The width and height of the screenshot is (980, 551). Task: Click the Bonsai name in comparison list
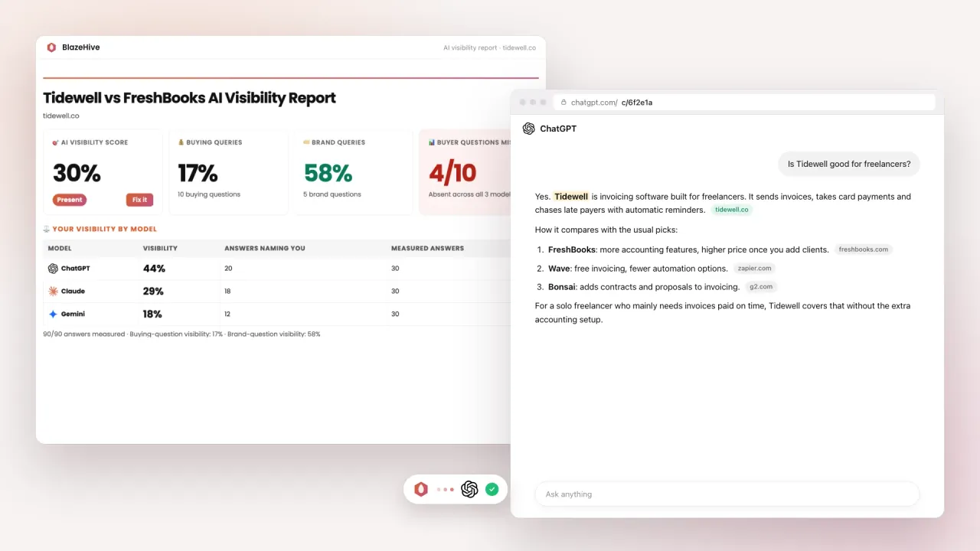click(x=563, y=287)
